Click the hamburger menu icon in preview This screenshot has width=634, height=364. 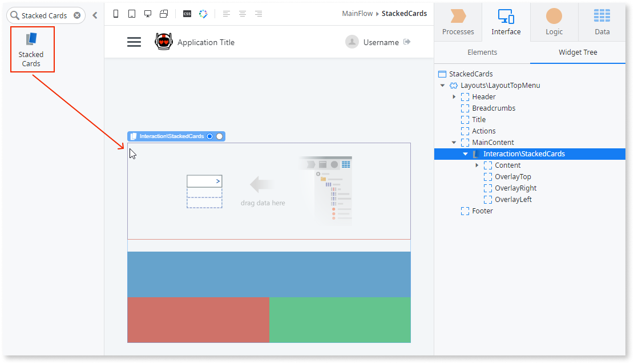tap(134, 42)
